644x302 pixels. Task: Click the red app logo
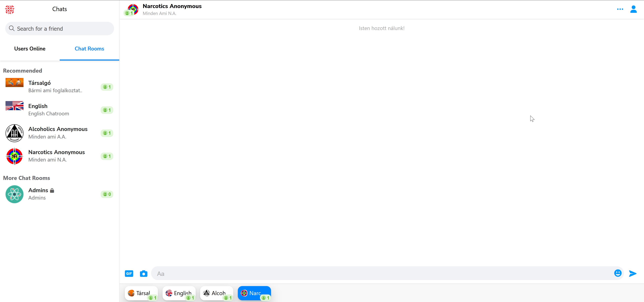pyautogui.click(x=10, y=10)
